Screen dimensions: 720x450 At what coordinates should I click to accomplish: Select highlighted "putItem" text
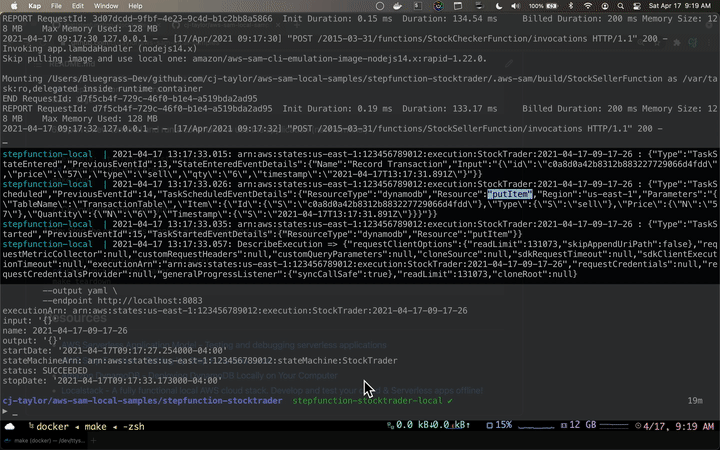[x=510, y=194]
